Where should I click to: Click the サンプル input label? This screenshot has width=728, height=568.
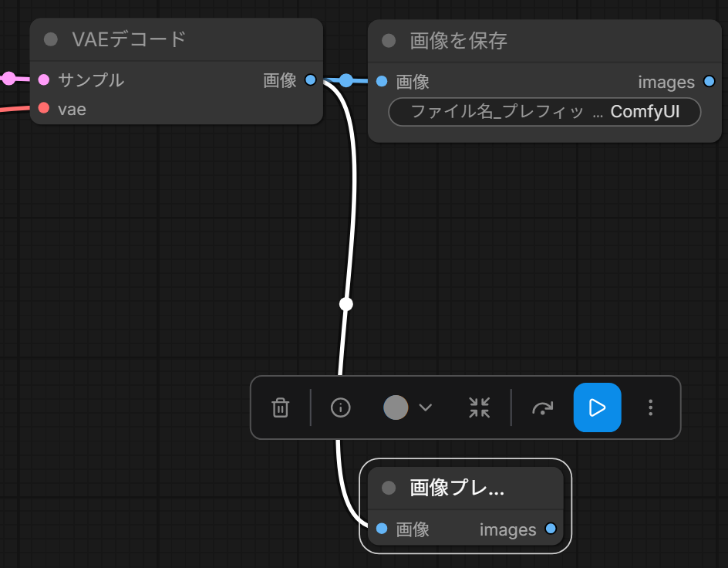tap(91, 80)
